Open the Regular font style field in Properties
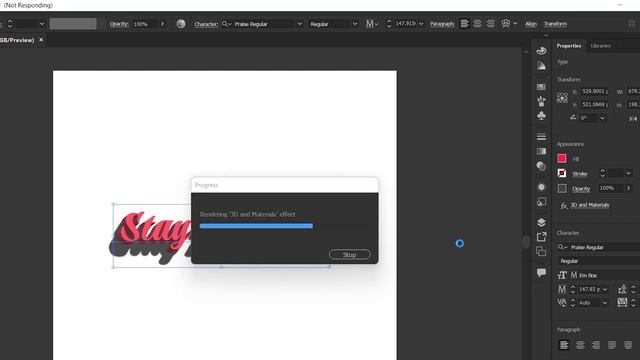Viewport: 640px width, 360px height. (598, 261)
